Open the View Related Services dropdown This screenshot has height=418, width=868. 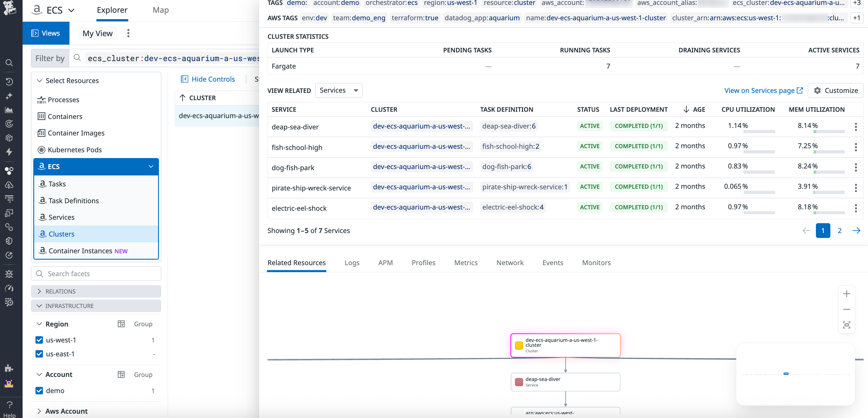[x=339, y=90]
